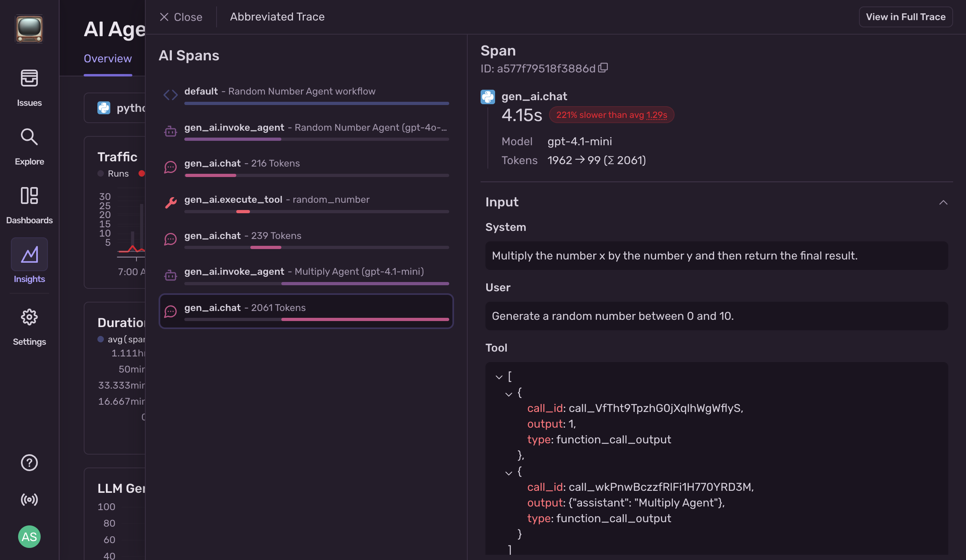
Task: Copy the span ID with copy icon
Action: [x=603, y=68]
